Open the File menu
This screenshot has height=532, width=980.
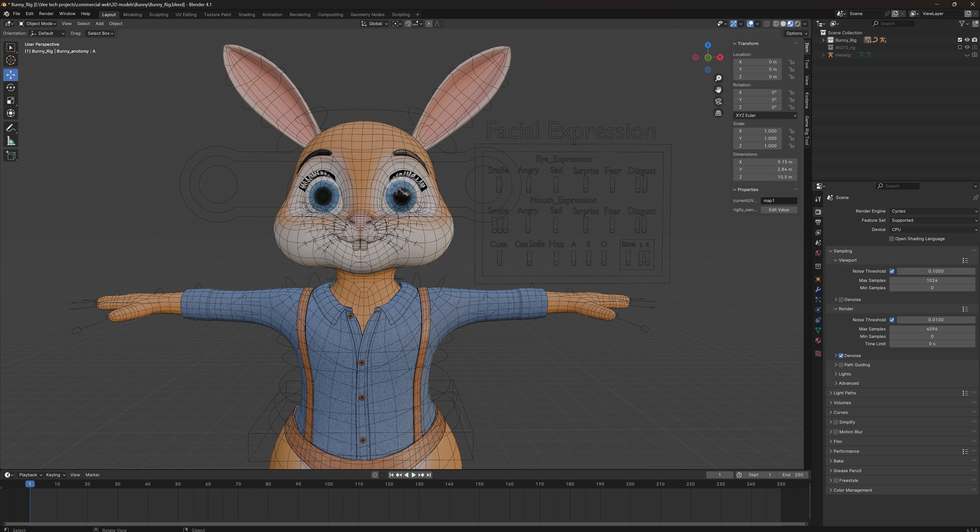click(16, 14)
